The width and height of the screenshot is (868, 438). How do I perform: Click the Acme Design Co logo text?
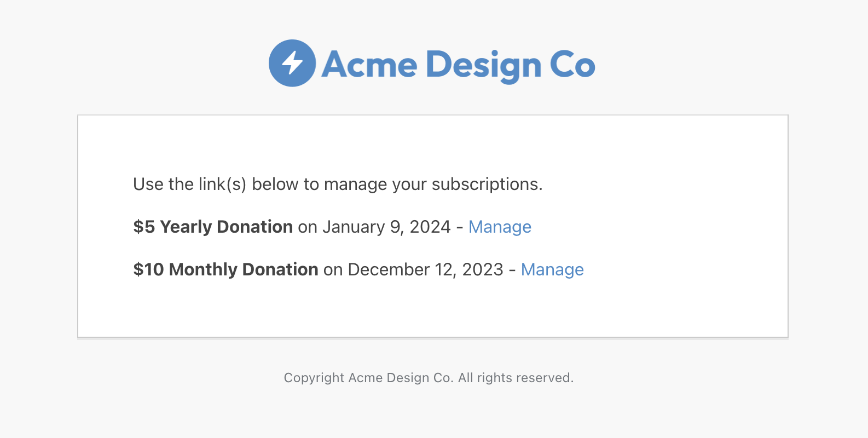click(458, 64)
